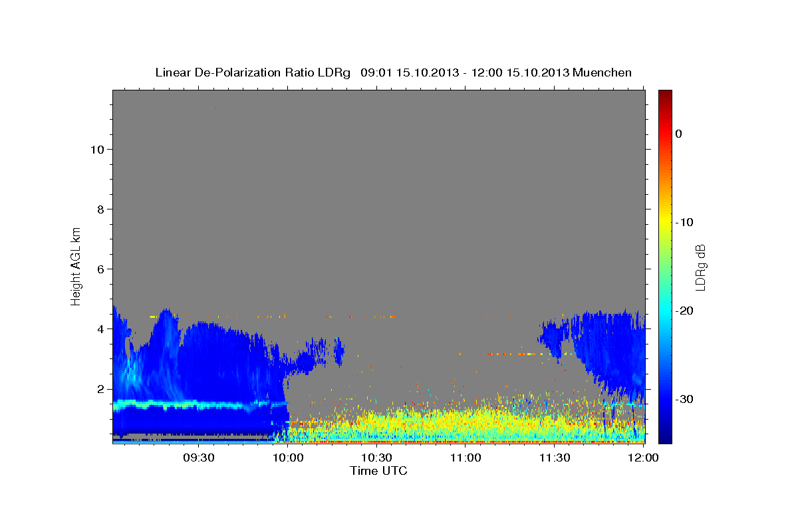Click the 'Time UTC' axis label
The image size is (798, 532).
click(x=378, y=471)
